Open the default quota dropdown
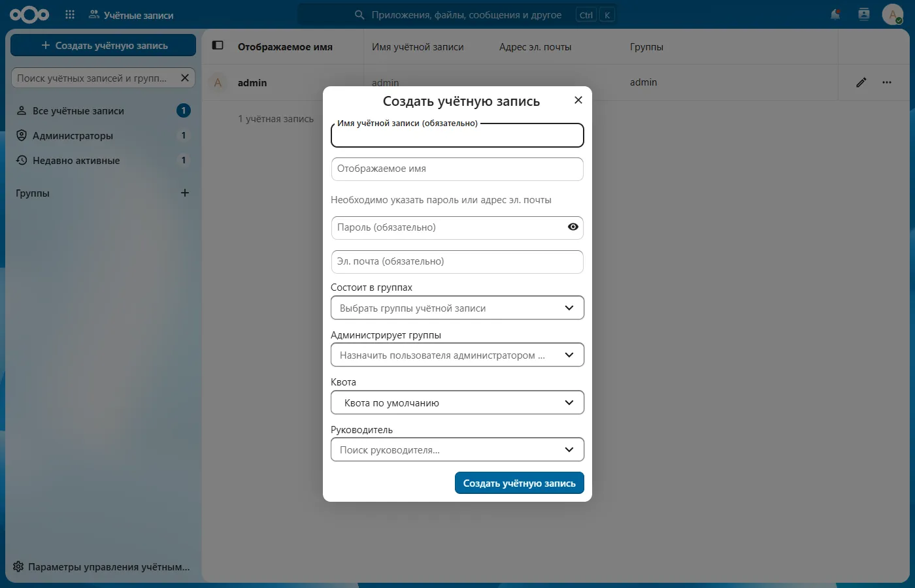 pos(457,402)
